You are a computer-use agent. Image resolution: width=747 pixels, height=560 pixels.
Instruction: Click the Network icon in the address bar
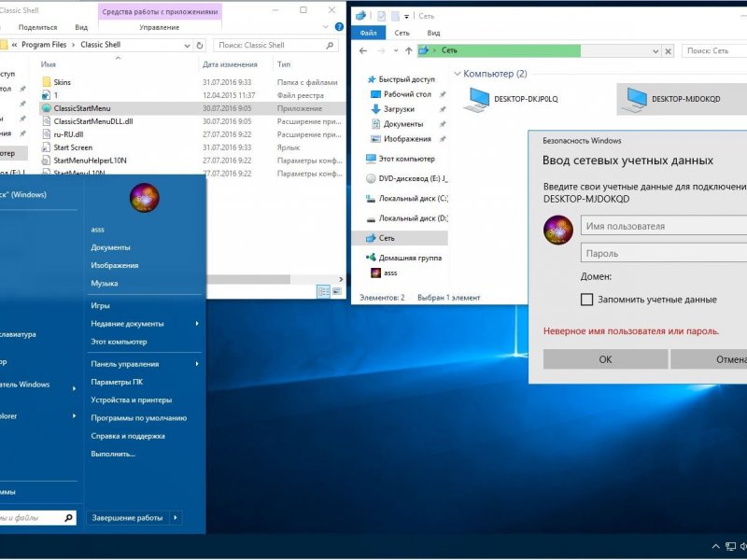(x=424, y=50)
